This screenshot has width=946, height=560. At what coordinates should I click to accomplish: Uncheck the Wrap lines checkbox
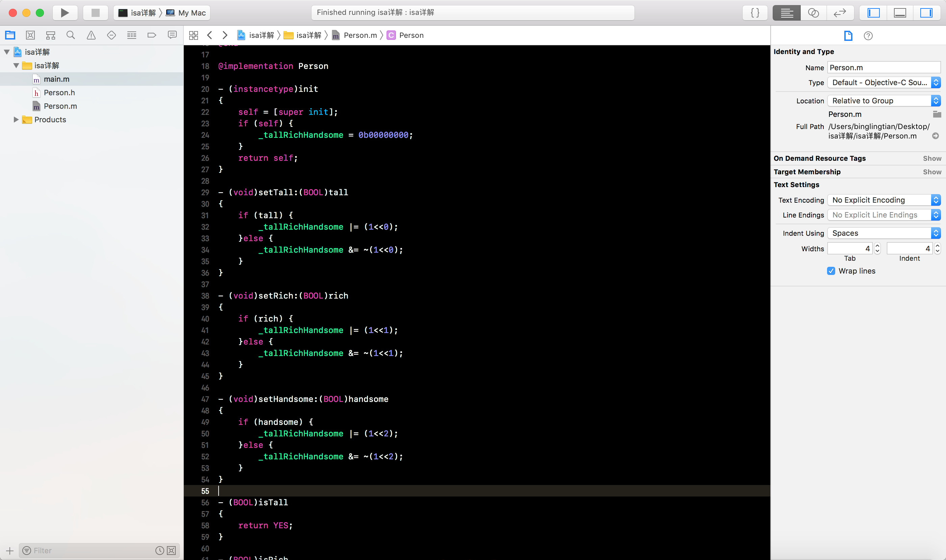(x=831, y=271)
